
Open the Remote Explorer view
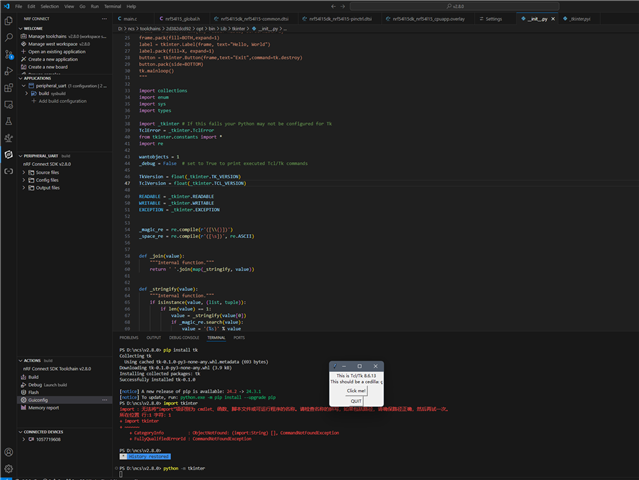pyautogui.click(x=9, y=105)
